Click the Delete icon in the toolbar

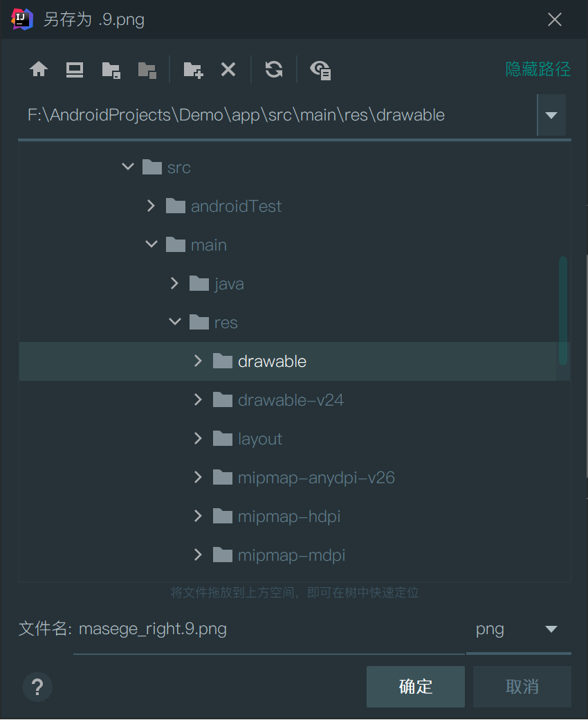[x=228, y=69]
